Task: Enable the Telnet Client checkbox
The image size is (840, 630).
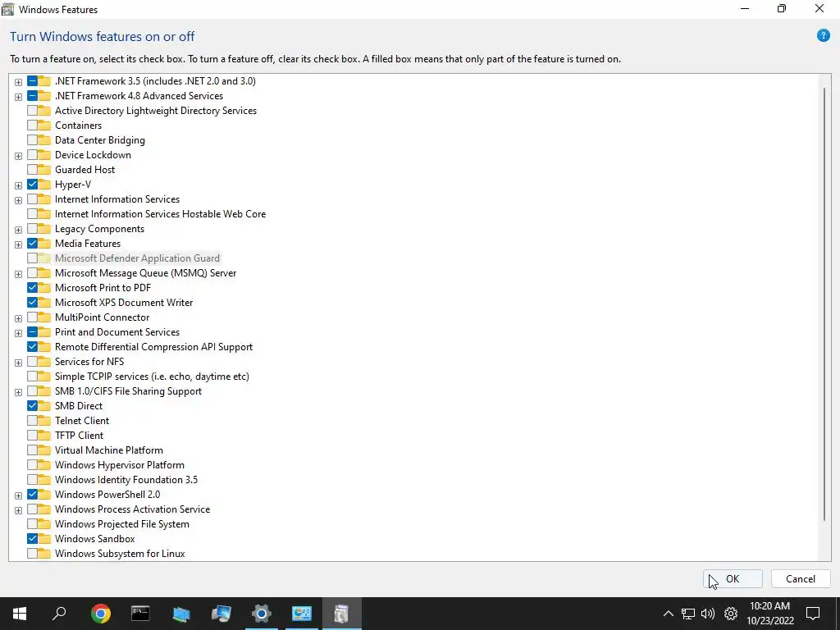Action: tap(32, 421)
